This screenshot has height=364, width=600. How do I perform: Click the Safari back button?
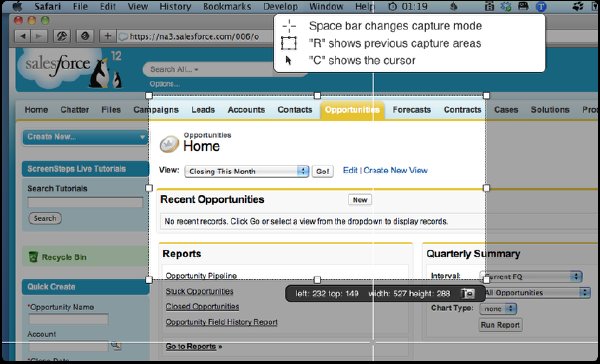(x=23, y=36)
